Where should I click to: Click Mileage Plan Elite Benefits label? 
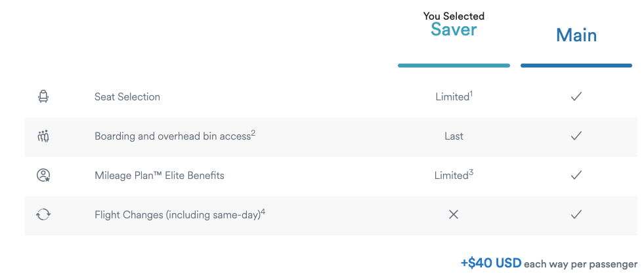click(160, 176)
